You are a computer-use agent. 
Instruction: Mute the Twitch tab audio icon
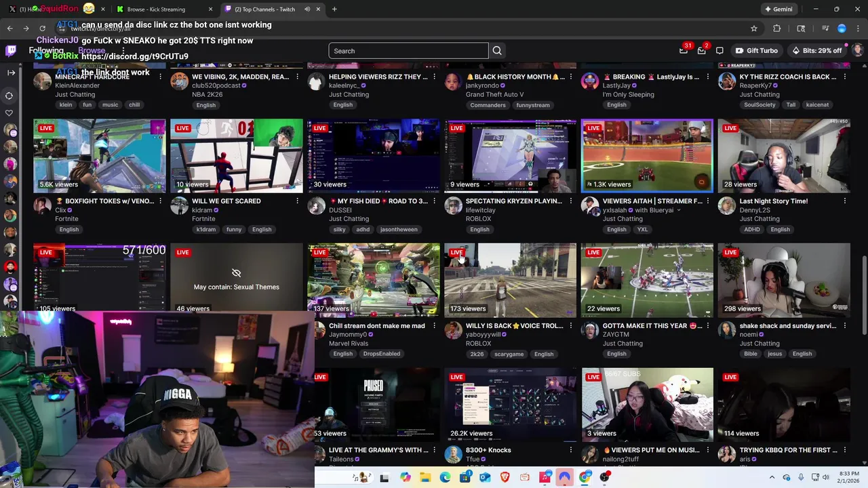tap(307, 9)
